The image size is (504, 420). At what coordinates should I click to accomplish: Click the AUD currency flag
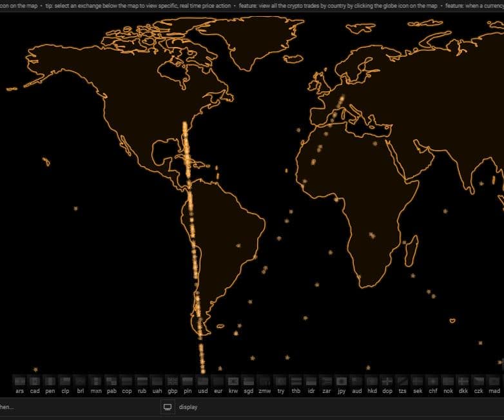[356, 381]
